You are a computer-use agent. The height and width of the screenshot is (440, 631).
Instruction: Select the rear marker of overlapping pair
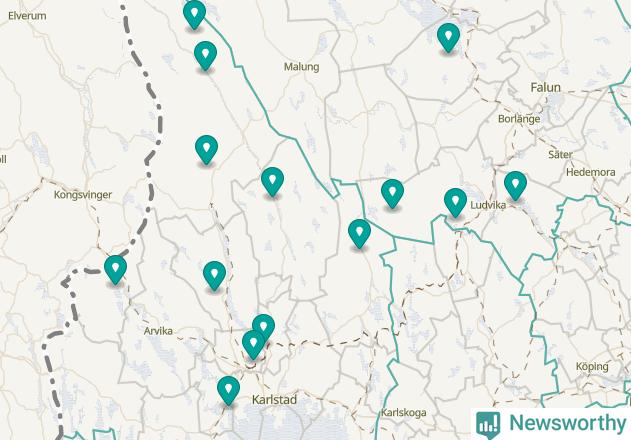(264, 326)
